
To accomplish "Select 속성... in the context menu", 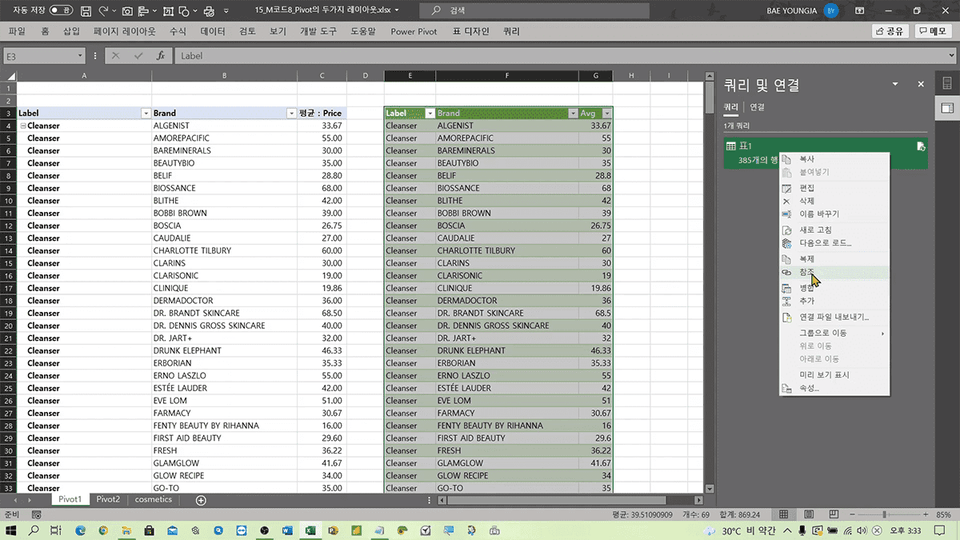I will (x=834, y=388).
